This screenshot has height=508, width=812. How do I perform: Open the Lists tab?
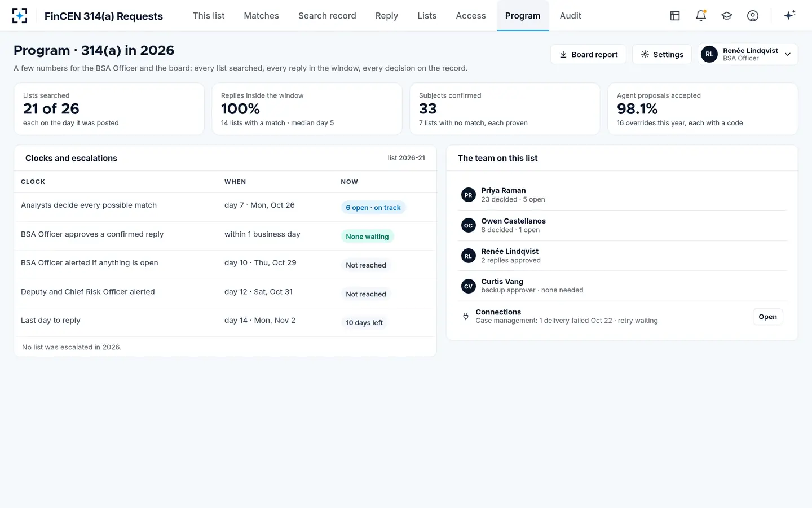(x=427, y=16)
